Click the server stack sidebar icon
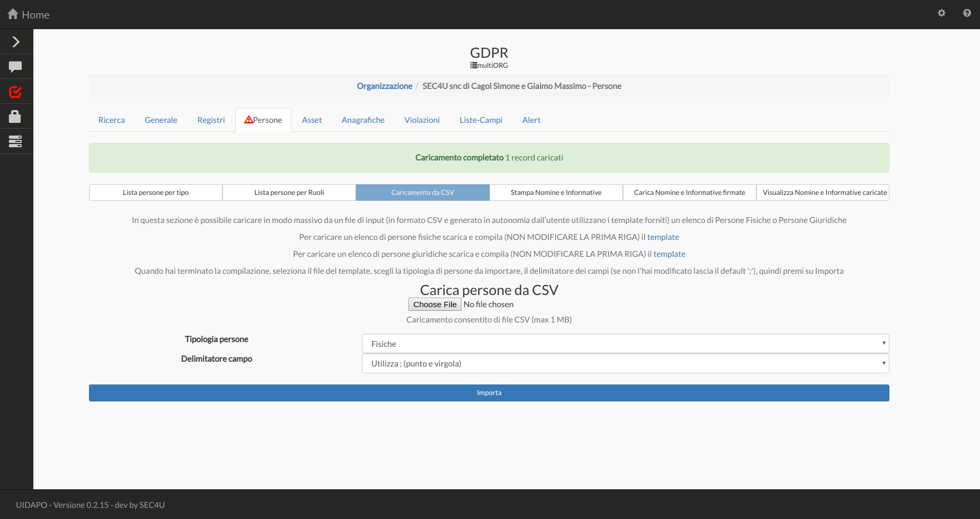The height and width of the screenshot is (519, 980). (x=15, y=141)
